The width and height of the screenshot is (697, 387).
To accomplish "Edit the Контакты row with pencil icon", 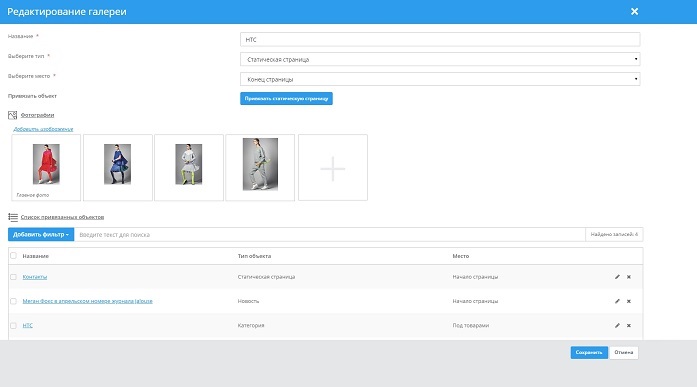I will tap(617, 277).
